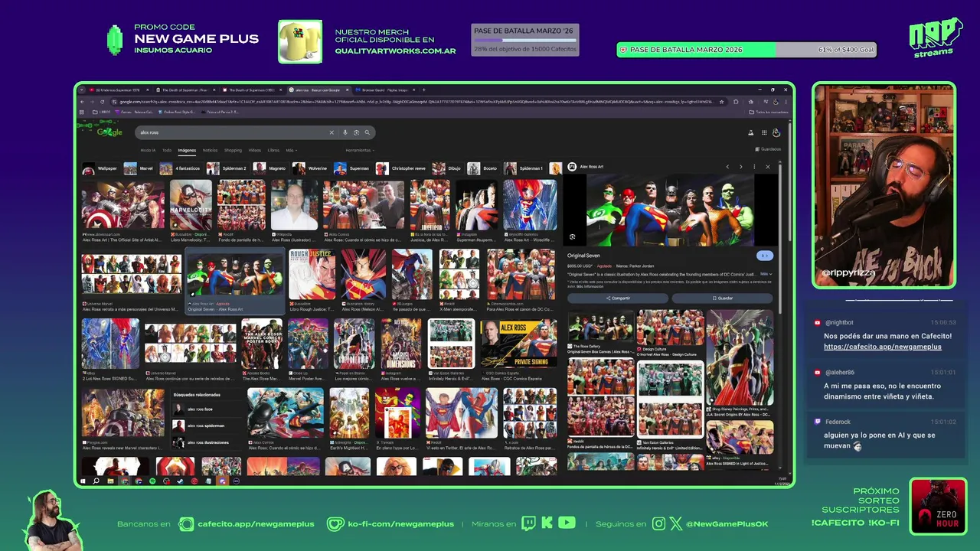Select Dibujo filter chip
The image size is (980, 551).
pyautogui.click(x=448, y=168)
